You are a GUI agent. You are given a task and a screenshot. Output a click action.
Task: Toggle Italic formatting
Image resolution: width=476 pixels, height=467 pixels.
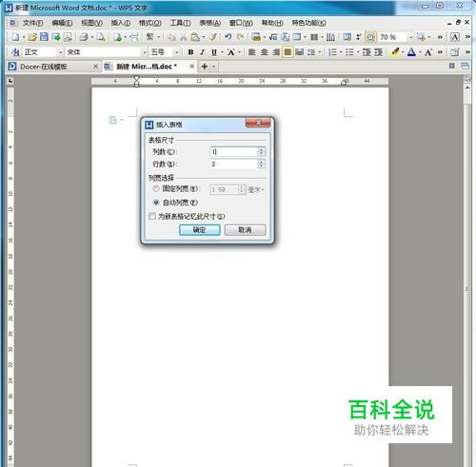tap(202, 52)
